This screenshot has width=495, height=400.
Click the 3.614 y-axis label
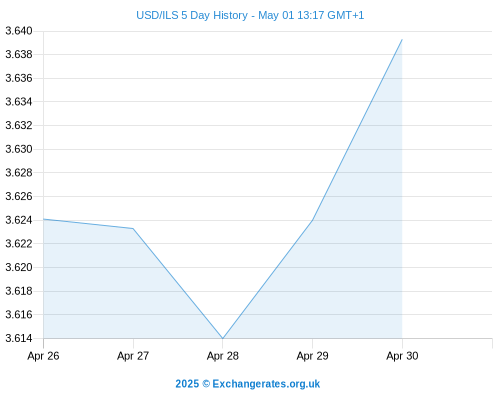(19, 338)
